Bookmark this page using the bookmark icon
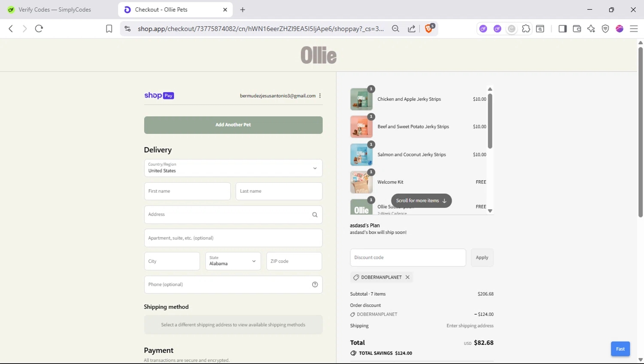The width and height of the screenshot is (644, 364). click(109, 29)
